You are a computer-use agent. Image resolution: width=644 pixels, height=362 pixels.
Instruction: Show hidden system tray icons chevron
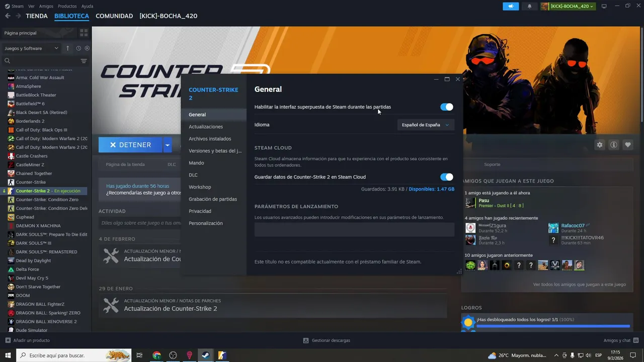[x=556, y=355]
